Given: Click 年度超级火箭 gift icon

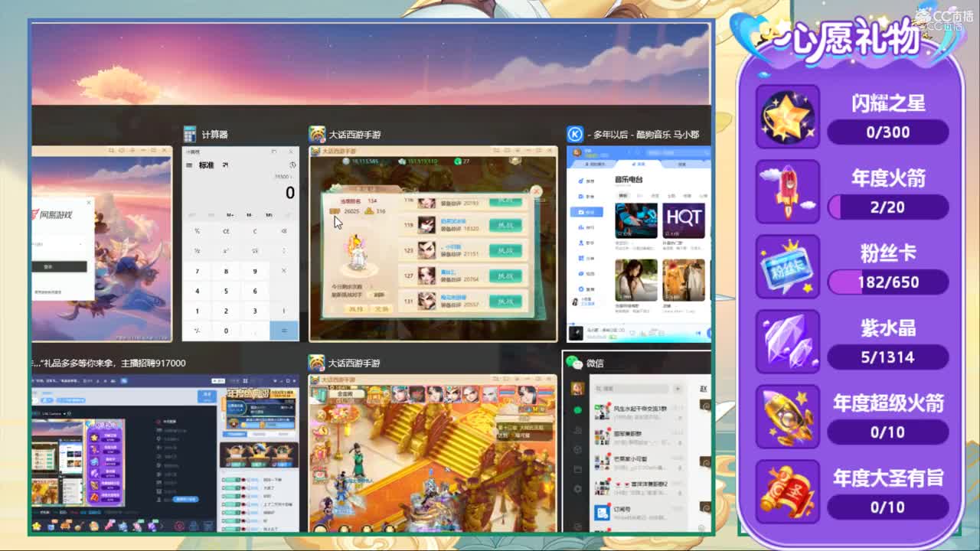Looking at the screenshot, I should pyautogui.click(x=787, y=416).
